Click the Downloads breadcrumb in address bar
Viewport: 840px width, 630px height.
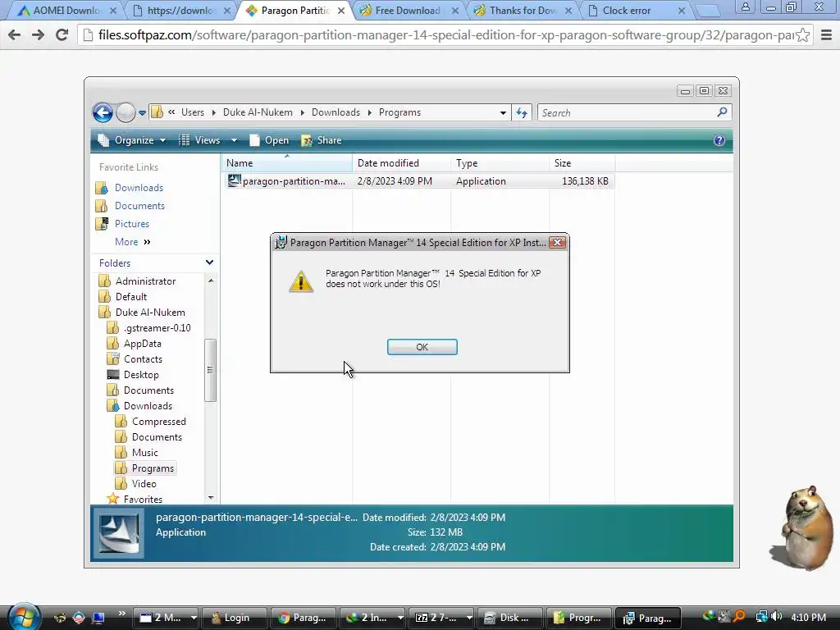click(x=336, y=112)
